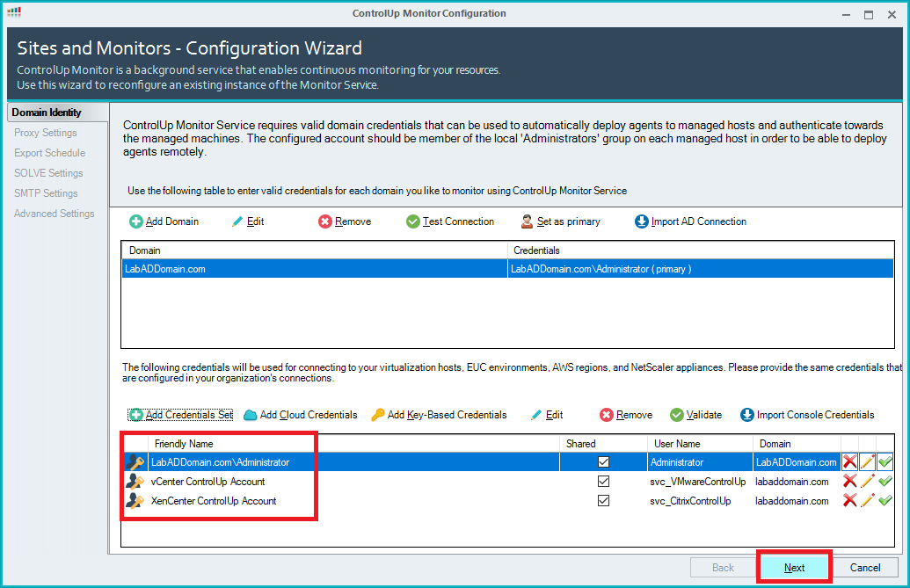
Task: Set selected domain as primary
Action: click(560, 221)
